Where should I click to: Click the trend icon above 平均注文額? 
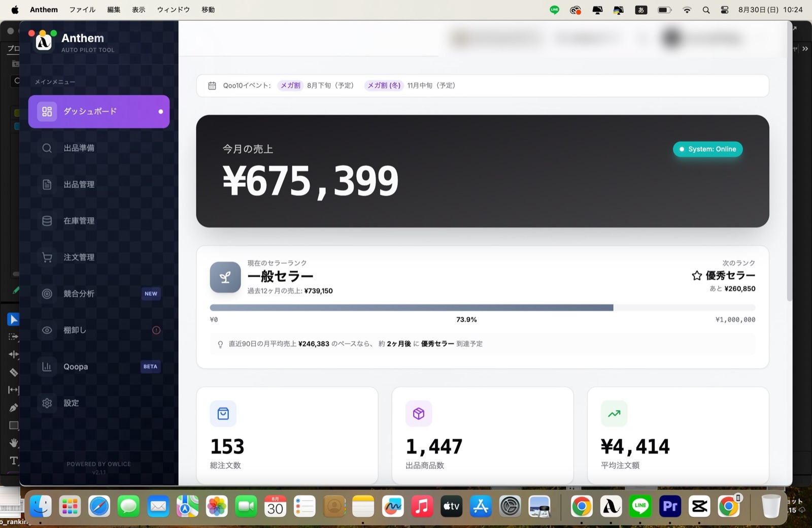(614, 414)
